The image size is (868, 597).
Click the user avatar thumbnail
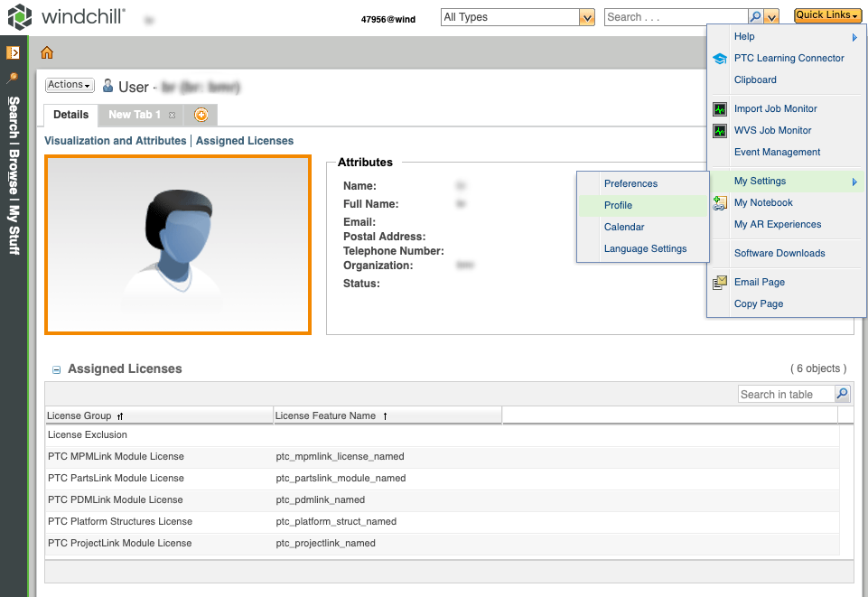click(178, 245)
